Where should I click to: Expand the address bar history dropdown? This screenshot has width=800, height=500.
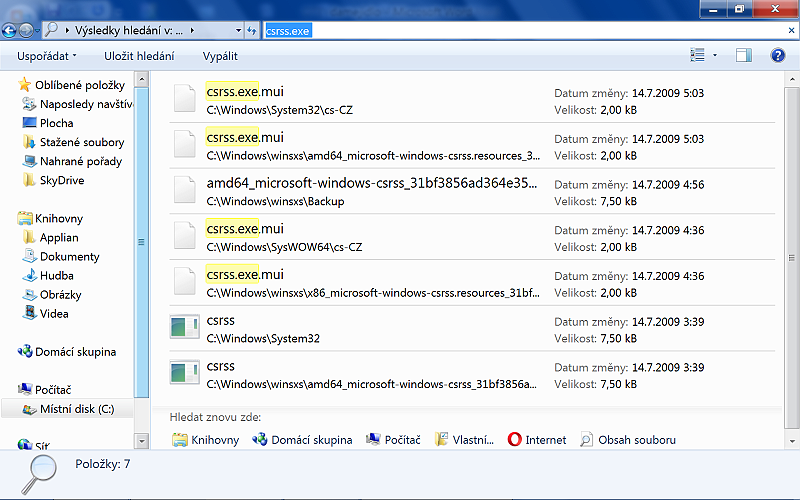[x=237, y=31]
